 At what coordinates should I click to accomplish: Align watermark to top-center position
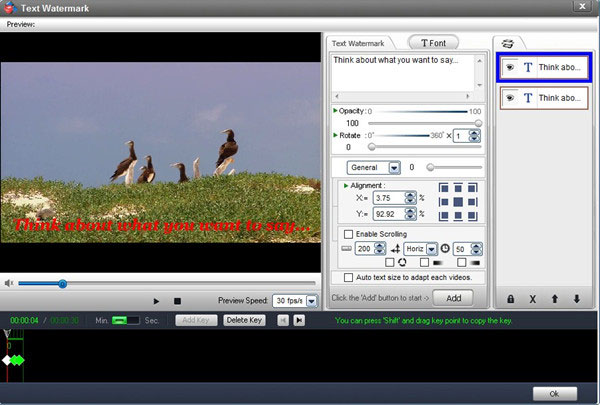coord(458,188)
